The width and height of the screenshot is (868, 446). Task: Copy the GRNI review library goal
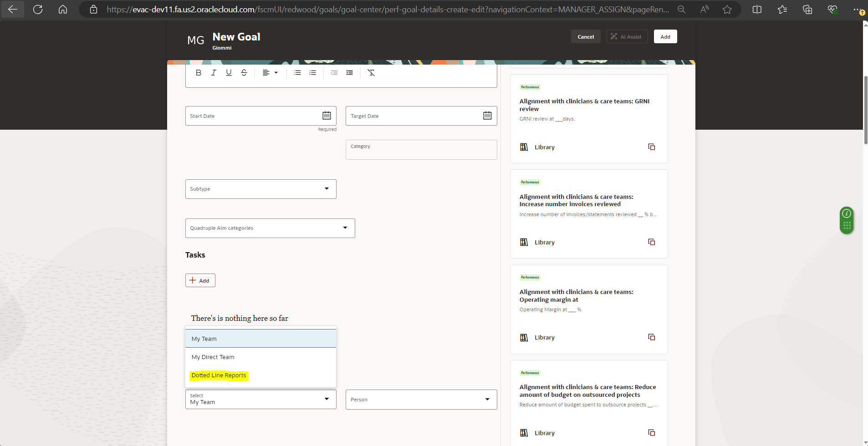[652, 147]
